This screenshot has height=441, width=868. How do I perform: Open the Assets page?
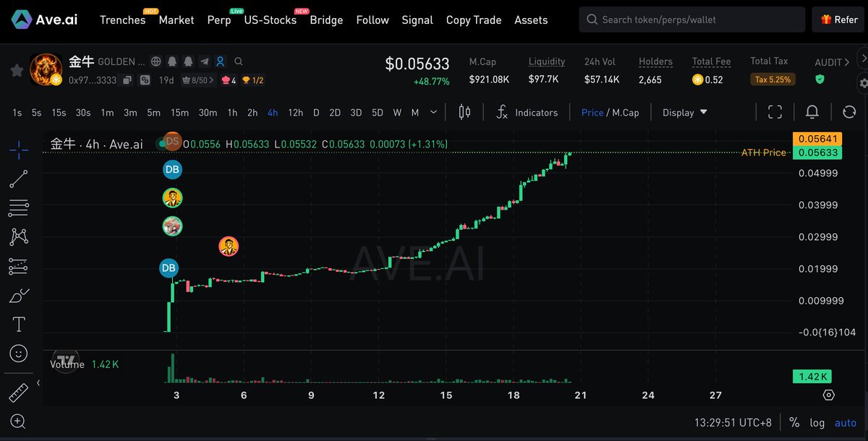click(x=531, y=20)
